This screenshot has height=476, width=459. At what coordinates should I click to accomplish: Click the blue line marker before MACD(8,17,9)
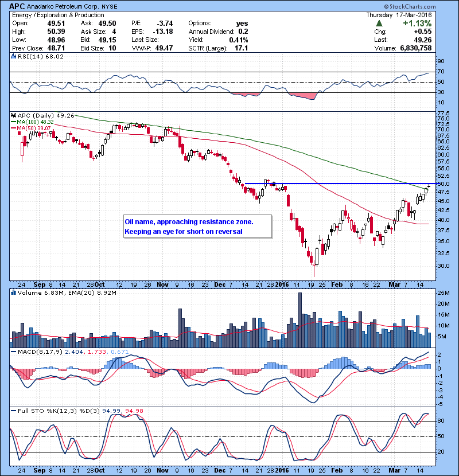13,352
